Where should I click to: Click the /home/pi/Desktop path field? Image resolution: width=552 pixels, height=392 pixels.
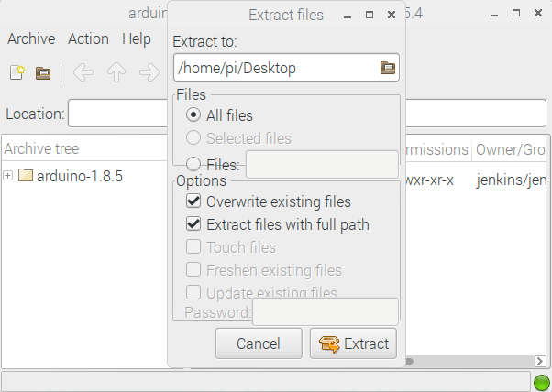coord(276,68)
